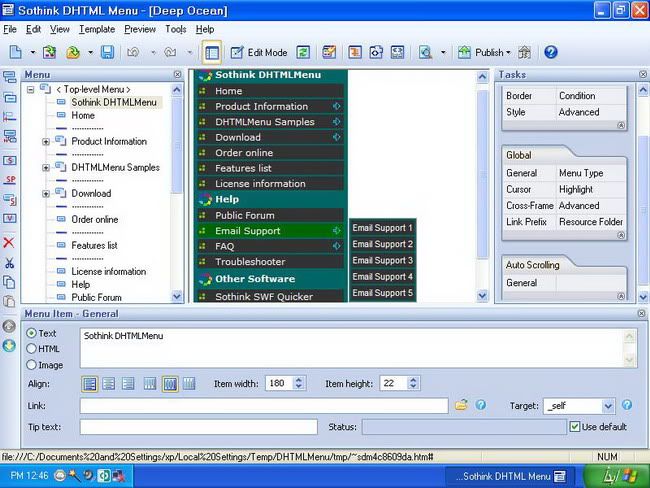Open the Template menu
Image resolution: width=650 pixels, height=488 pixels.
pyautogui.click(x=97, y=29)
